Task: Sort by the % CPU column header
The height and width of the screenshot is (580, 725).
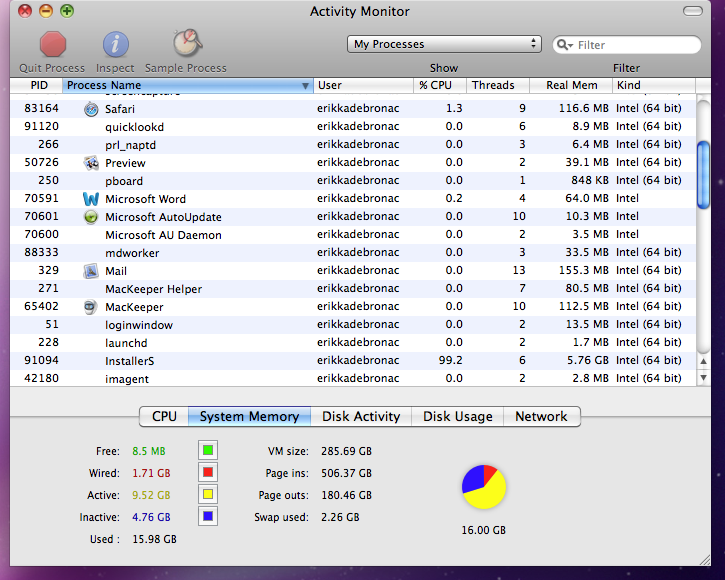Action: tap(440, 85)
